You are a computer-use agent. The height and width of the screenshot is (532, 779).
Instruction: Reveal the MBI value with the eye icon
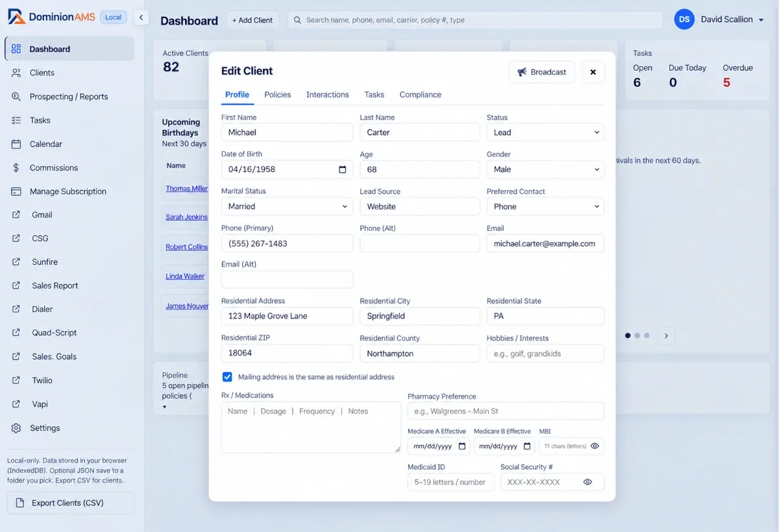coord(595,446)
